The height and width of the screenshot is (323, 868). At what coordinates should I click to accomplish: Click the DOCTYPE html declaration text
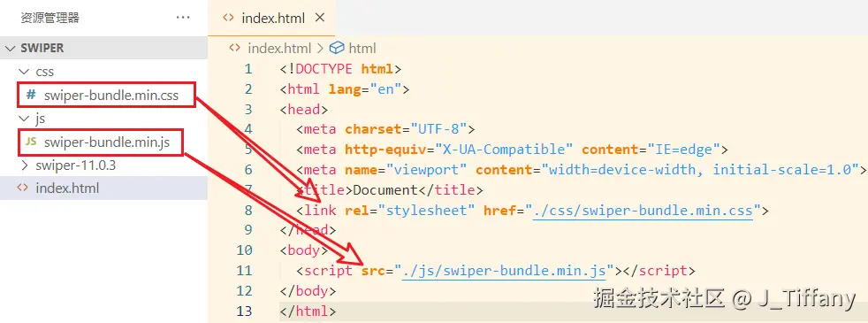(340, 69)
